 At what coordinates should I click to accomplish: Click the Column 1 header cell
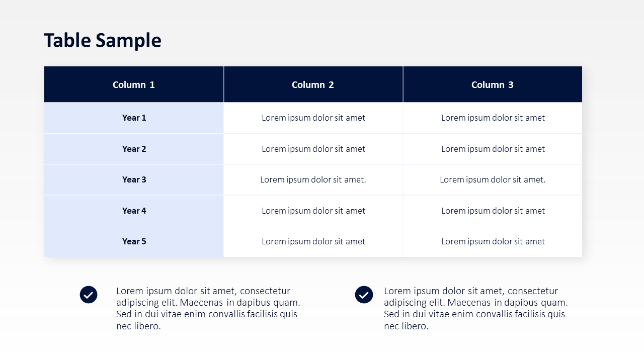click(x=134, y=84)
